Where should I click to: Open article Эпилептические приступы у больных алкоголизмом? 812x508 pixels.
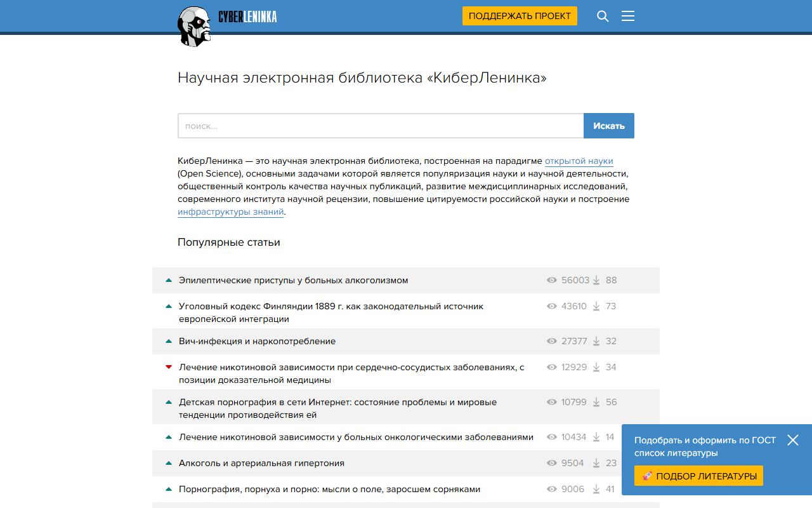294,280
